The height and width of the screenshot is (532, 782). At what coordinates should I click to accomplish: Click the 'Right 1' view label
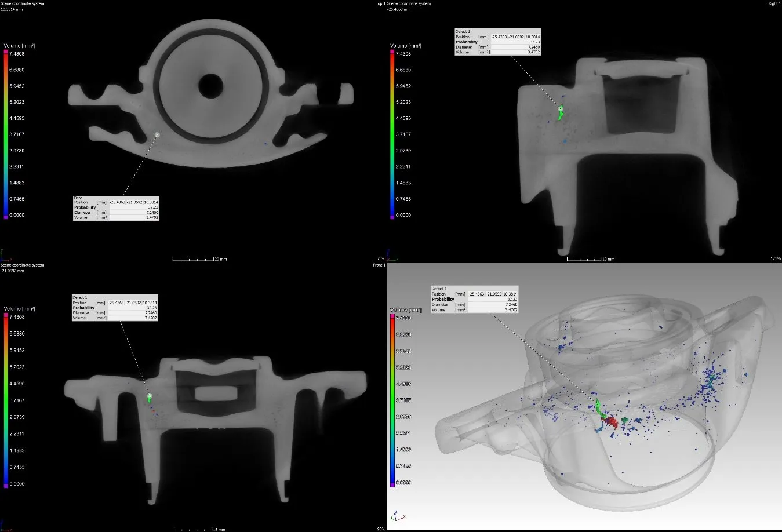coord(774,3)
